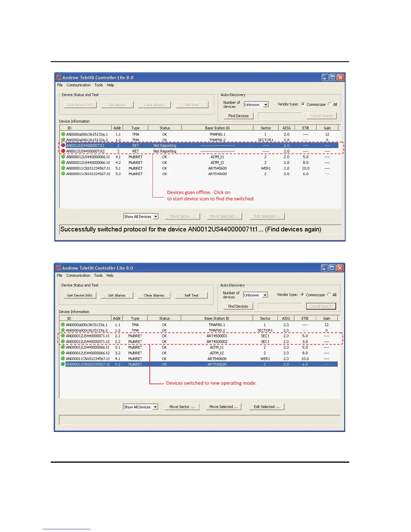Image resolution: width=411 pixels, height=532 pixels.
Task: Sort by Base Station ID header in upper window
Action: 218,128
